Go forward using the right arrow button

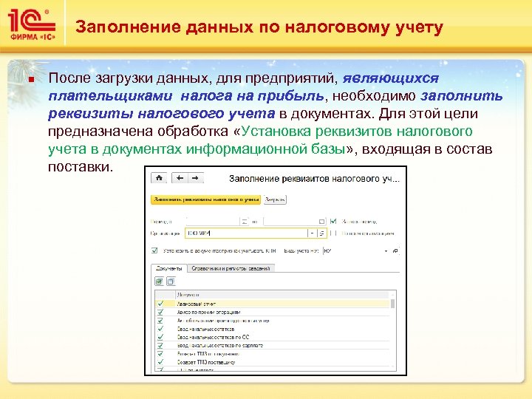(x=195, y=178)
